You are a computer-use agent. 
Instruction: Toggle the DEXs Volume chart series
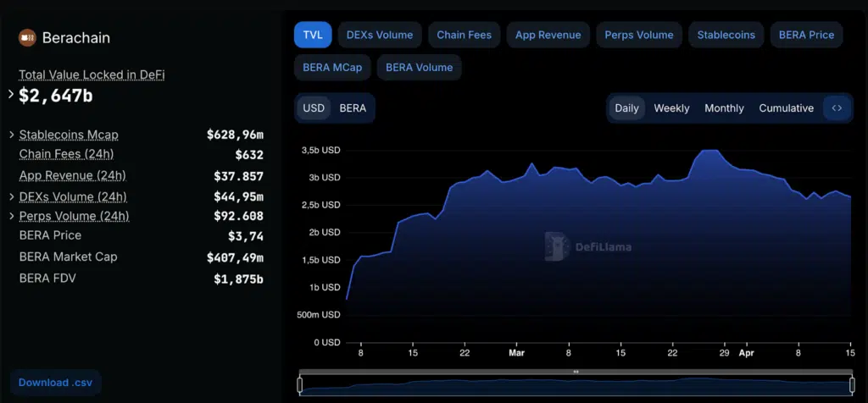click(380, 35)
